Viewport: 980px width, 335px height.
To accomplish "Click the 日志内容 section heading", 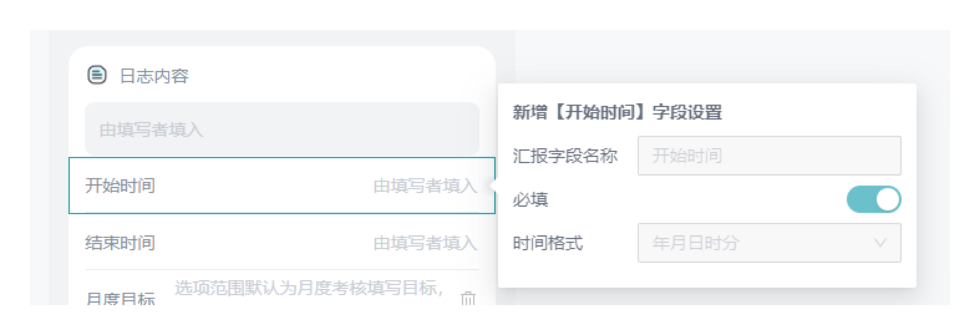I will pos(154,76).
